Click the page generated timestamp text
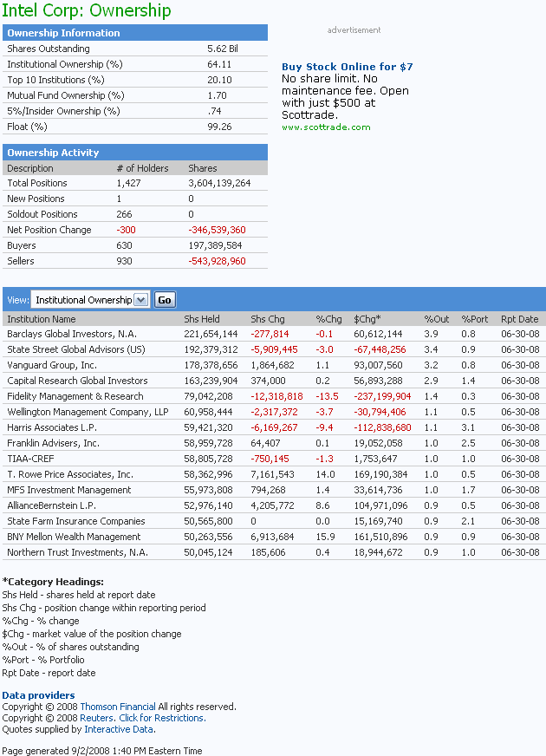Screen dimensions: 546x756 (102, 751)
